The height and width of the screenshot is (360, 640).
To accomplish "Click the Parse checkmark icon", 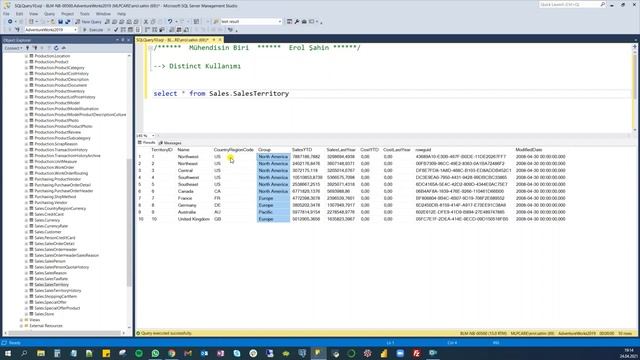I will (x=116, y=30).
